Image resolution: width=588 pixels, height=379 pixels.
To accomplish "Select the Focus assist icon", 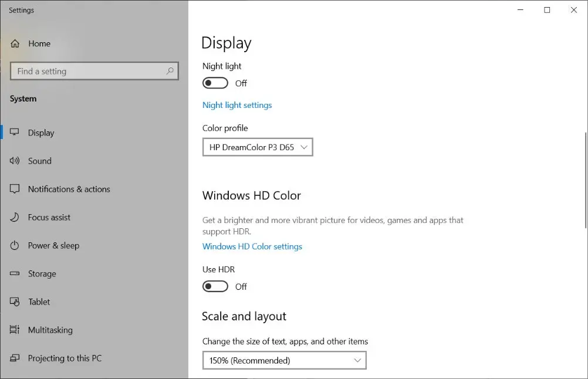I will click(14, 217).
